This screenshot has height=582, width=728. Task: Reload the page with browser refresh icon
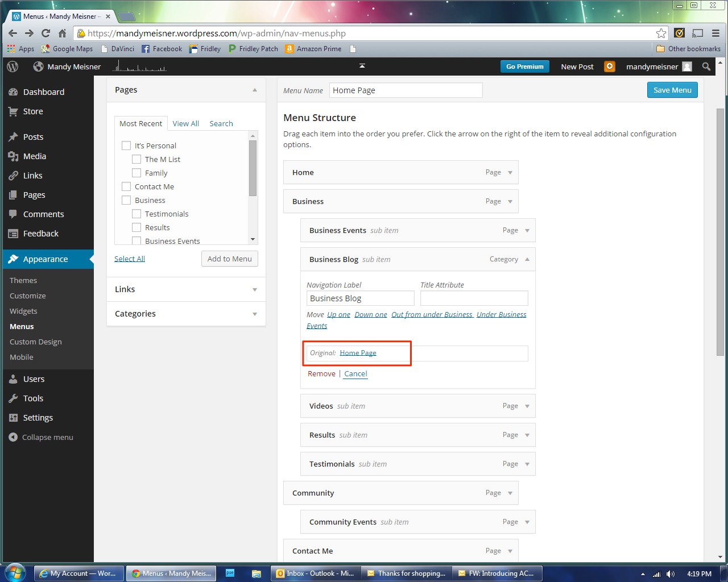[45, 33]
